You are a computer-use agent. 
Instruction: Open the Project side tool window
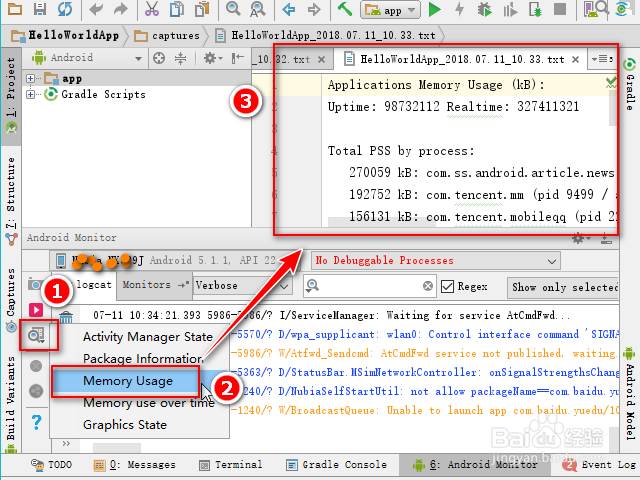[x=11, y=96]
